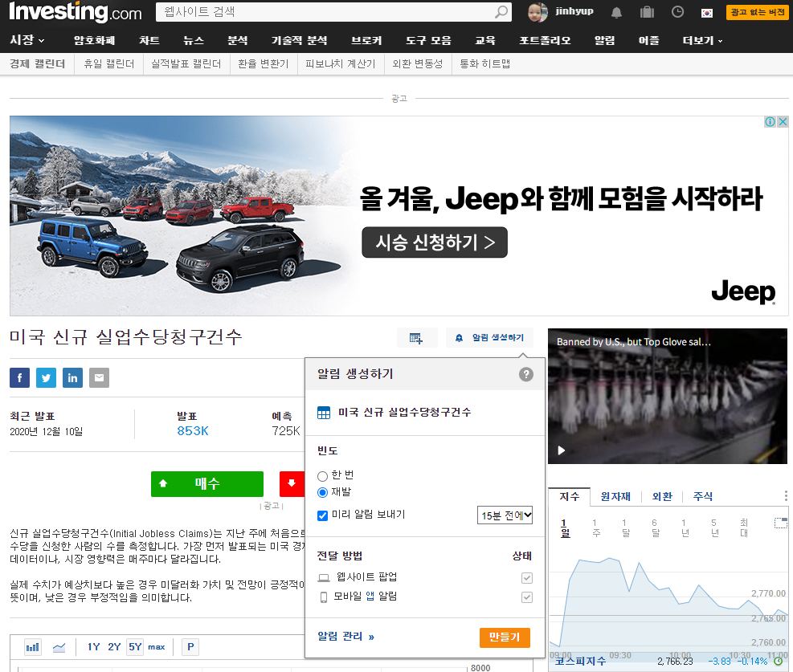
Task: Open the clock history icon
Action: [x=677, y=11]
